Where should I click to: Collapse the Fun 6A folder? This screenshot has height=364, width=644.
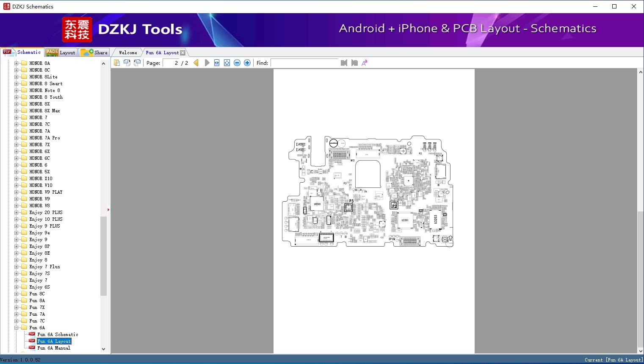(x=17, y=328)
